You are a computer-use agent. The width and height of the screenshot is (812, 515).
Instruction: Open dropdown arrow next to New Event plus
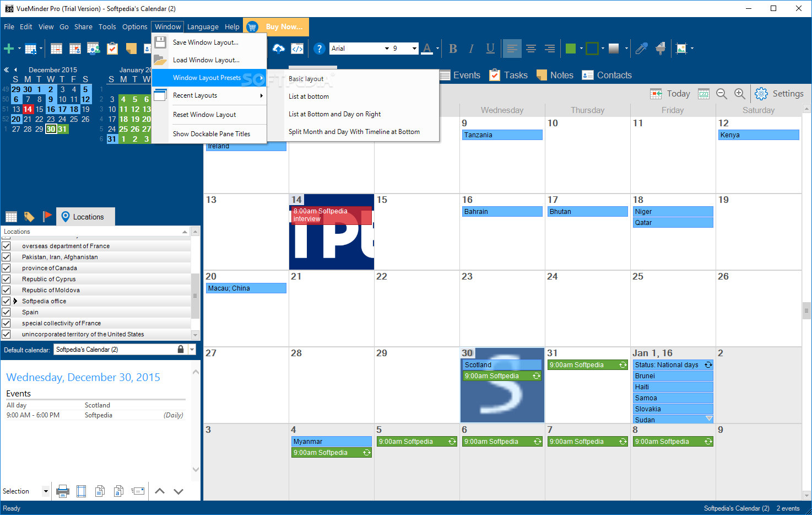tap(19, 49)
